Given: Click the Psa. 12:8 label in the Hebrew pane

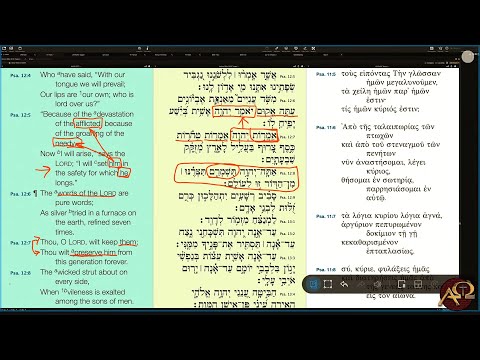Looking at the screenshot, I should [x=287, y=173].
